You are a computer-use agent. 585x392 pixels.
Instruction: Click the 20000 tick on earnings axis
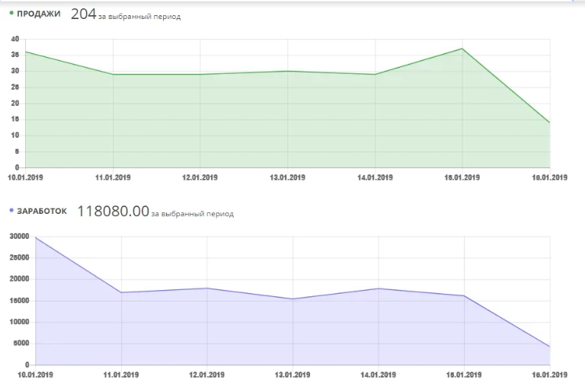(19, 279)
